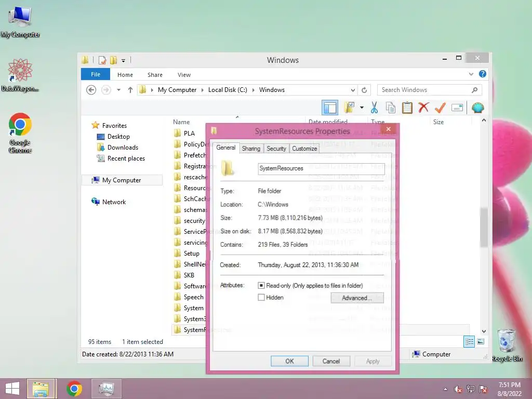Confirm with the OK button
The height and width of the screenshot is (399, 532).
tap(289, 362)
